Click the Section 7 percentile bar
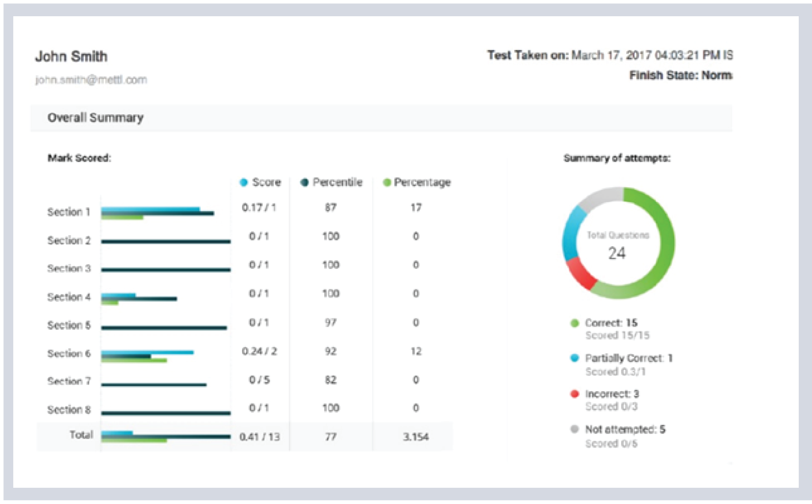 (154, 385)
